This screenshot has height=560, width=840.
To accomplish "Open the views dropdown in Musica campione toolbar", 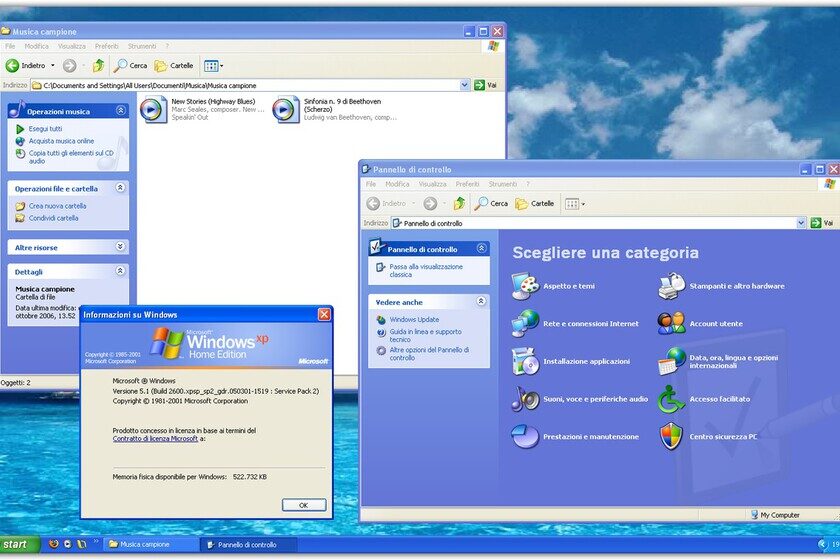I will tap(213, 66).
